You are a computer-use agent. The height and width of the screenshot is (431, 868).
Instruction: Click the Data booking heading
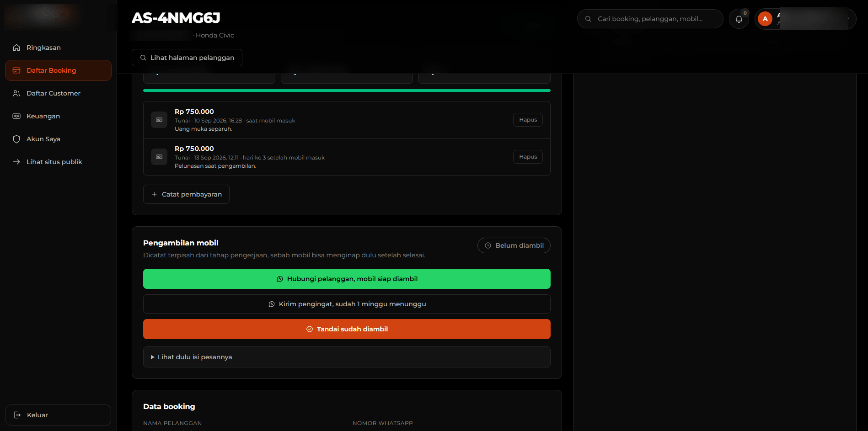(x=169, y=406)
